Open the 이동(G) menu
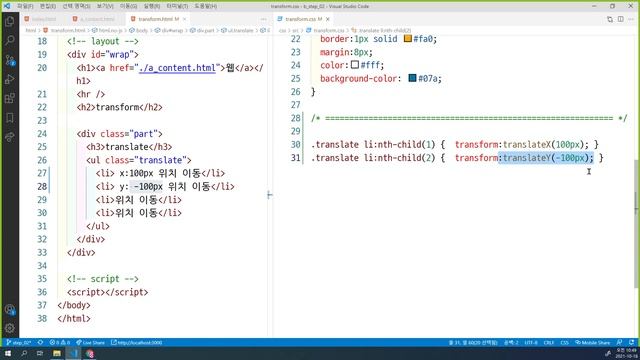The width and height of the screenshot is (640, 360). (128, 6)
